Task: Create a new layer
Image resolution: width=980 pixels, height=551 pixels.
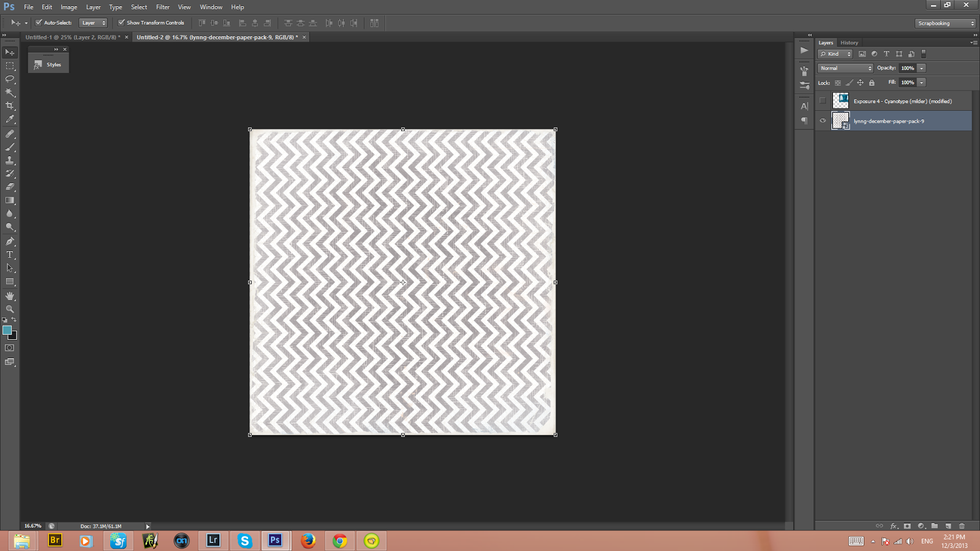Action: (948, 526)
